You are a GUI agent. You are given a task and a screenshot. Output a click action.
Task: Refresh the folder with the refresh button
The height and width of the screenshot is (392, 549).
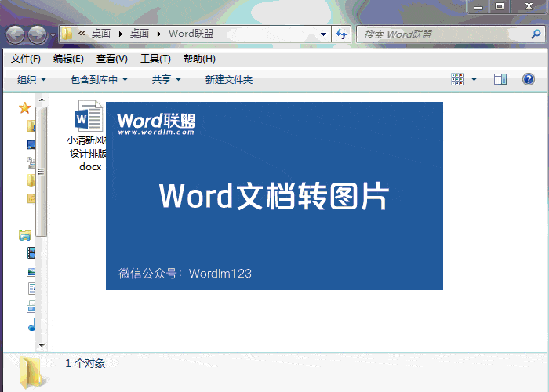tap(341, 34)
